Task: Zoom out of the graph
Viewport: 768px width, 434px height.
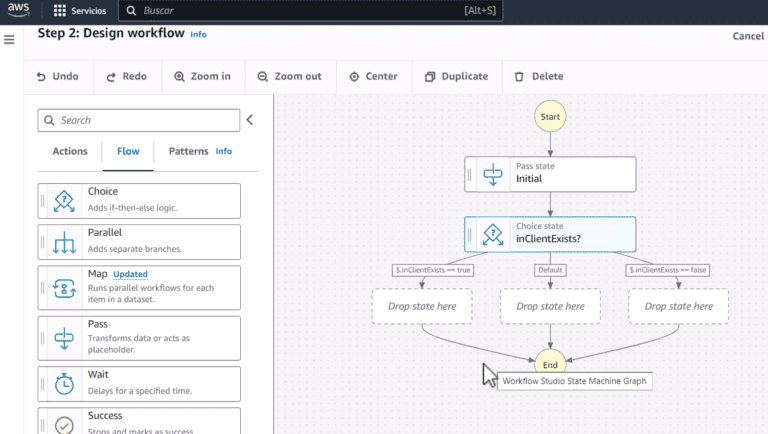Action: click(x=289, y=76)
